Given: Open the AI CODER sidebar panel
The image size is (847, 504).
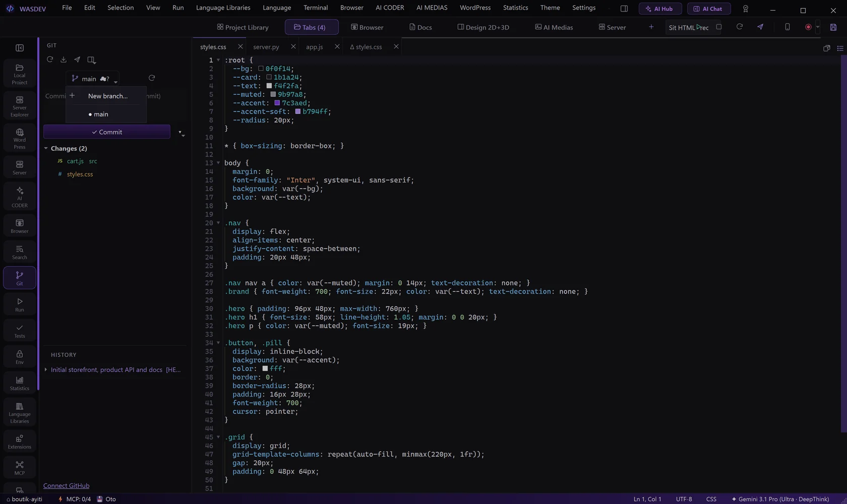Looking at the screenshot, I should (x=20, y=197).
